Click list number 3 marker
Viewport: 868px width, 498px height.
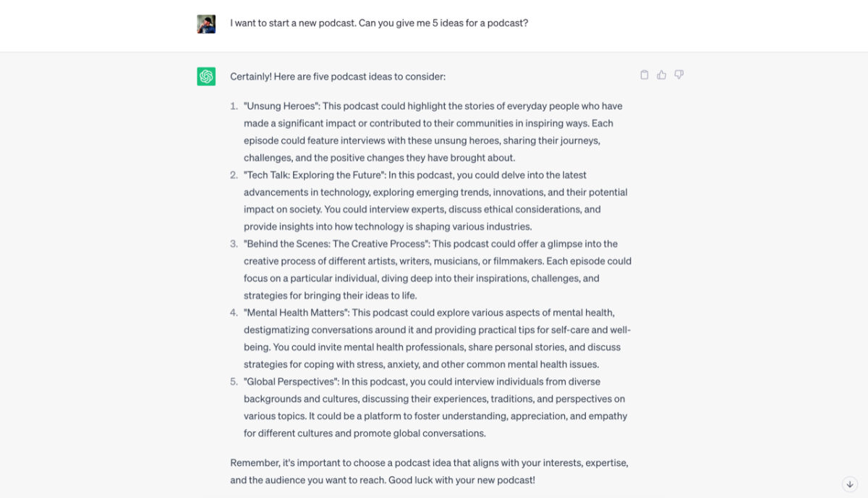(x=234, y=244)
